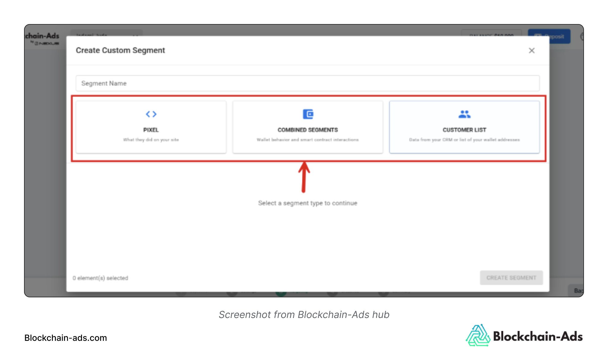Viewport: 608px width, 364px height.
Task: Click the Combined Segments wallet icon
Action: [308, 114]
